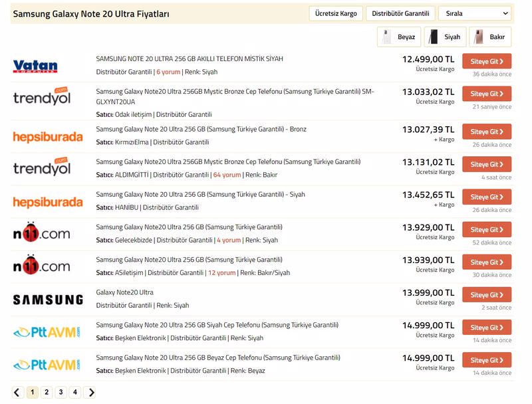Screen dimensions: 532x404
Task: Open the Galaxy Note20 Ultra Samsung listing title
Action: pos(124,292)
